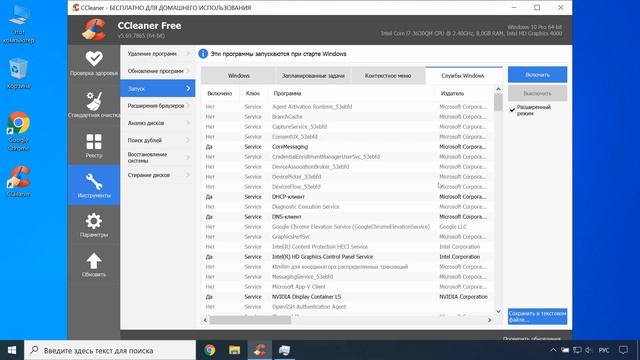Click the CCleaner logo in header
The height and width of the screenshot is (360, 640).
pos(94,29)
